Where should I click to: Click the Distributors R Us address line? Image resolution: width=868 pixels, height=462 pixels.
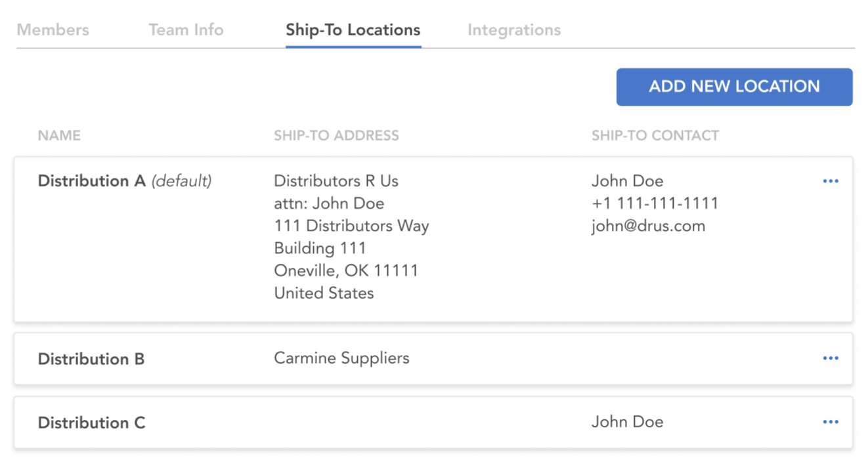click(x=336, y=181)
